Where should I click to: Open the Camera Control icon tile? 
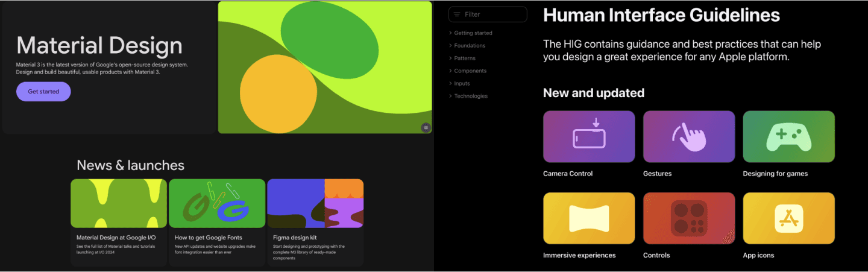point(589,136)
